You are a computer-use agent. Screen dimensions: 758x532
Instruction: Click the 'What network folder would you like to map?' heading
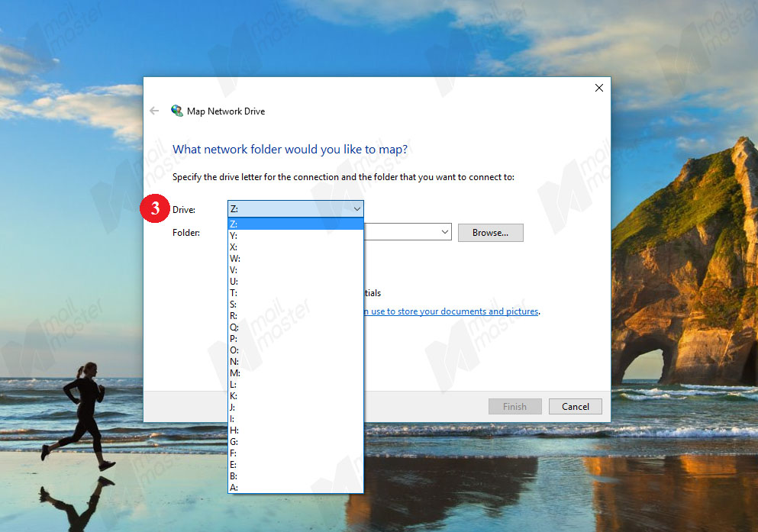[x=290, y=150]
